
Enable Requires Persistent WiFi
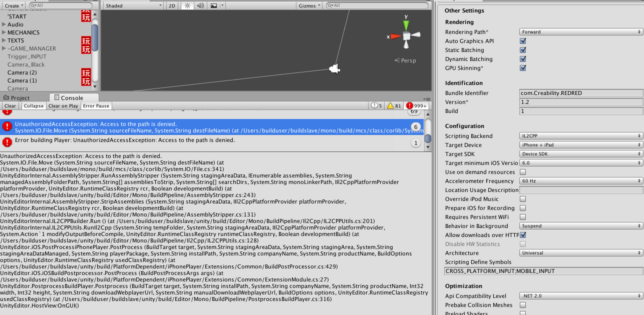pos(523,217)
